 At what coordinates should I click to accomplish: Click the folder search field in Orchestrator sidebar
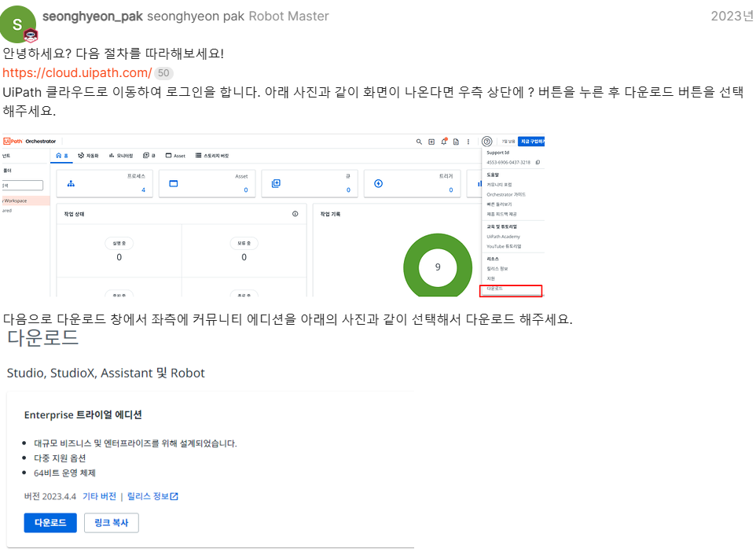pos(22,186)
